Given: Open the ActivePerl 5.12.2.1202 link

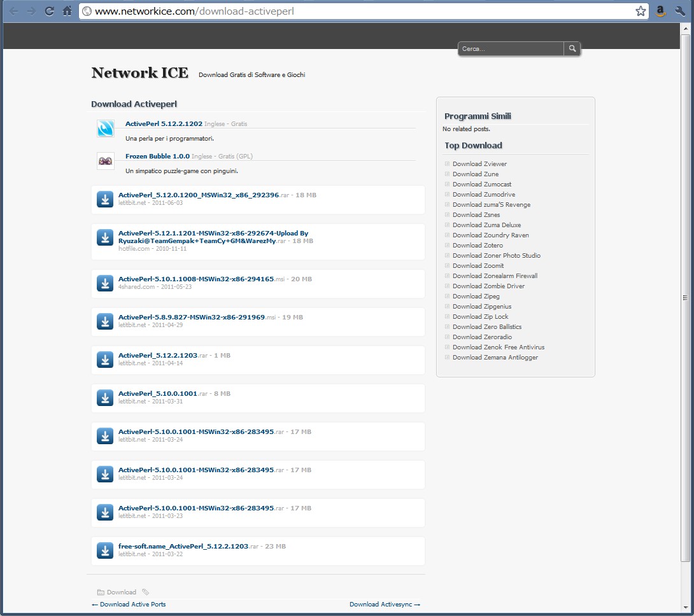Looking at the screenshot, I should 164,124.
